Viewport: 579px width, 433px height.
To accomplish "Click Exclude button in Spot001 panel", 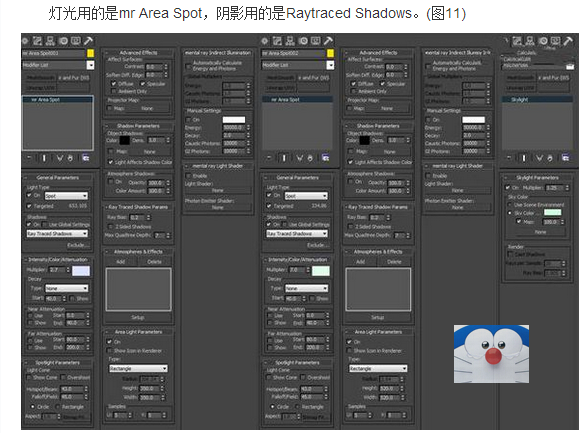I will pyautogui.click(x=77, y=245).
